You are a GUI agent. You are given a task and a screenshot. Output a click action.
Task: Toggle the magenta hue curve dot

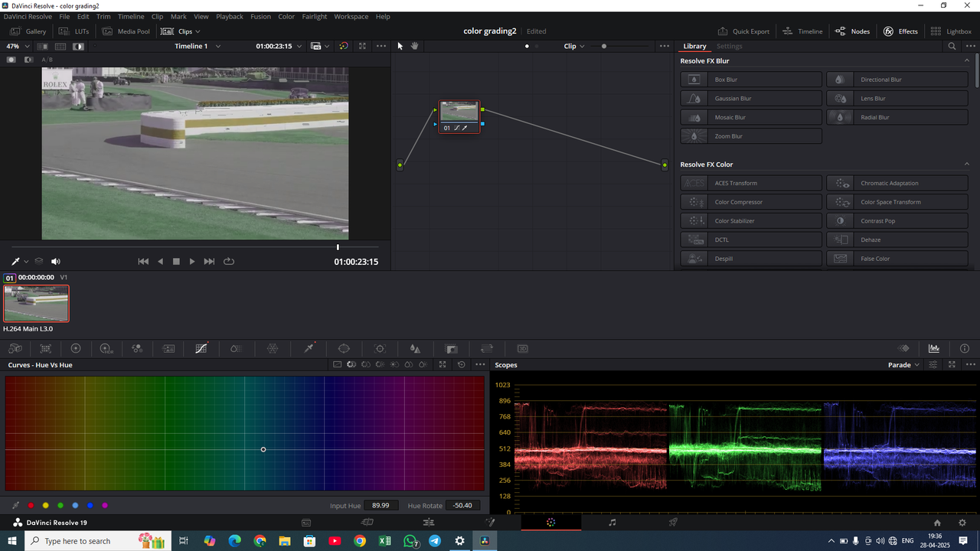(x=104, y=505)
